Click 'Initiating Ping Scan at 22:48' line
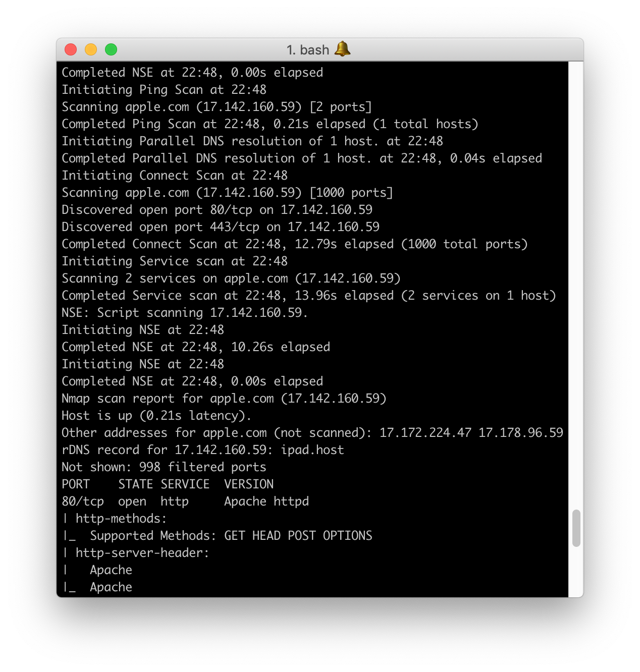The height and width of the screenshot is (672, 640). pos(164,90)
